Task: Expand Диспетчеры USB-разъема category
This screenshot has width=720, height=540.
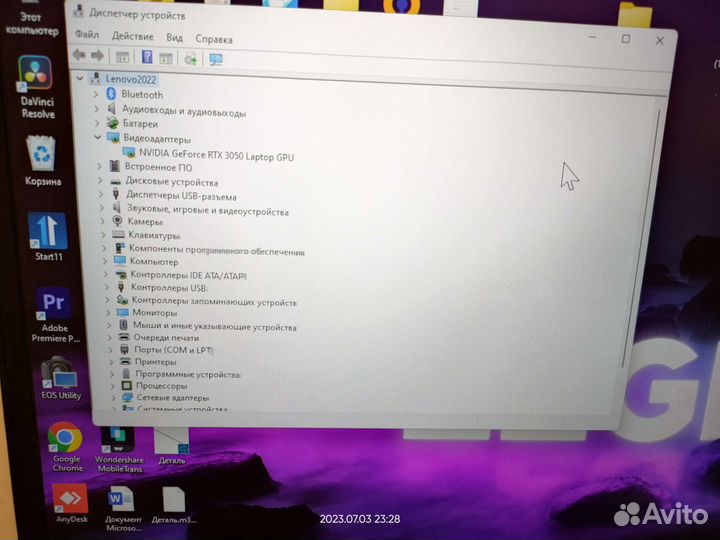Action: tap(101, 194)
